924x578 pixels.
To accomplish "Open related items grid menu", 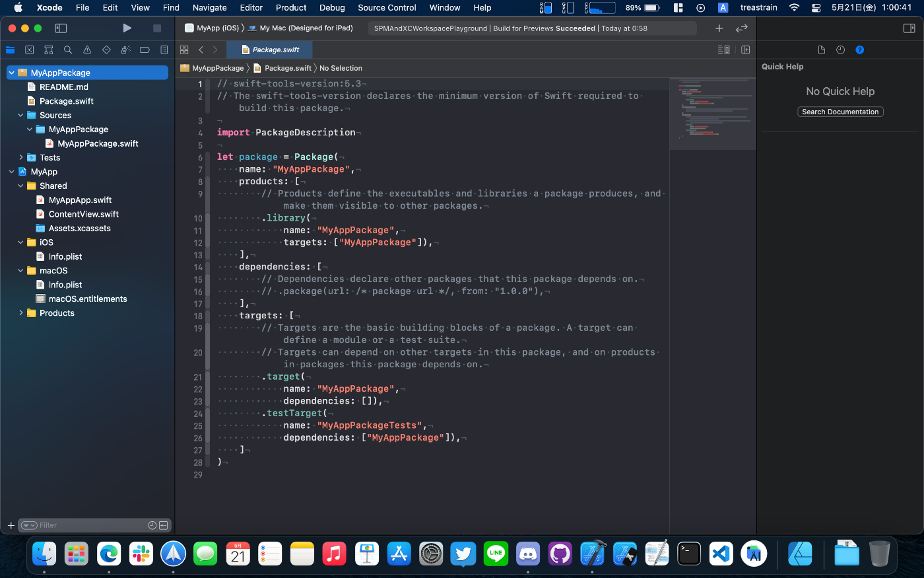I will (x=184, y=50).
